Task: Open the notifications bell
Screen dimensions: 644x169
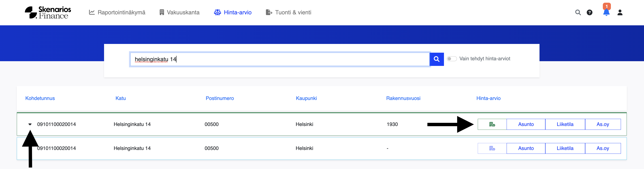Action: [606, 13]
